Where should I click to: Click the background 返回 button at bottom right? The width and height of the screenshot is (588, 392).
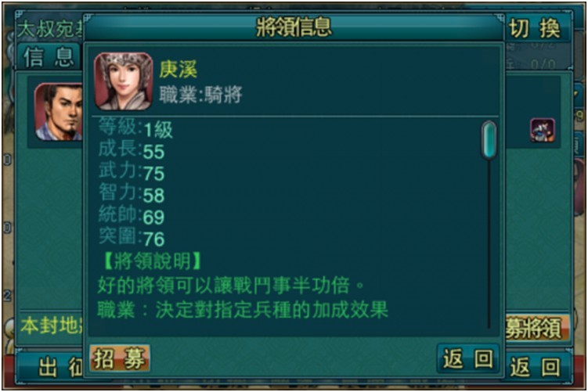536,366
